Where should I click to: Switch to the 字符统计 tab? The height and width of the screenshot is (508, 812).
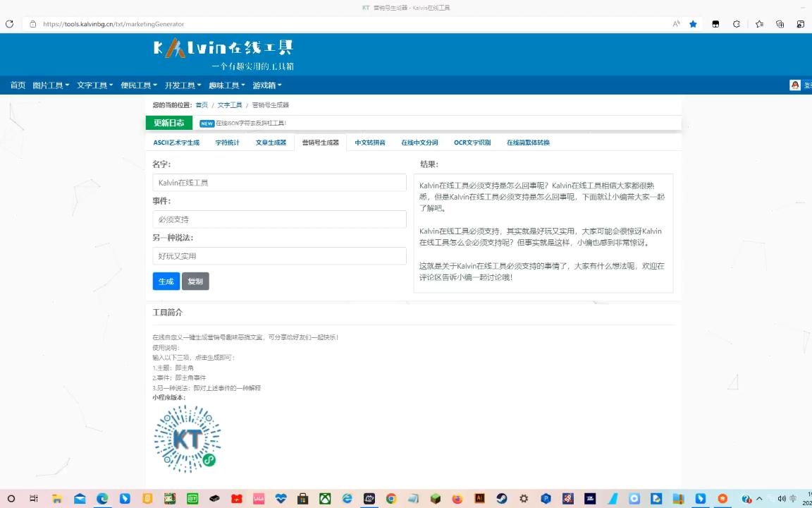click(x=228, y=143)
